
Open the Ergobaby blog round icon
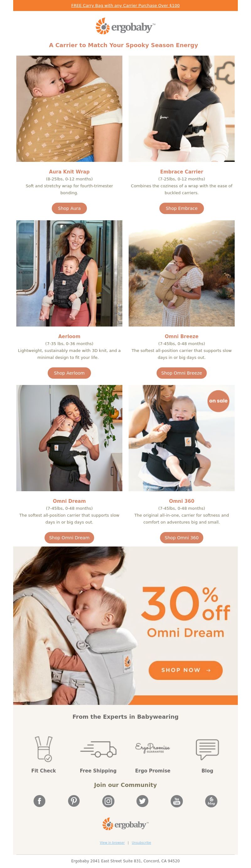pyautogui.click(x=211, y=801)
